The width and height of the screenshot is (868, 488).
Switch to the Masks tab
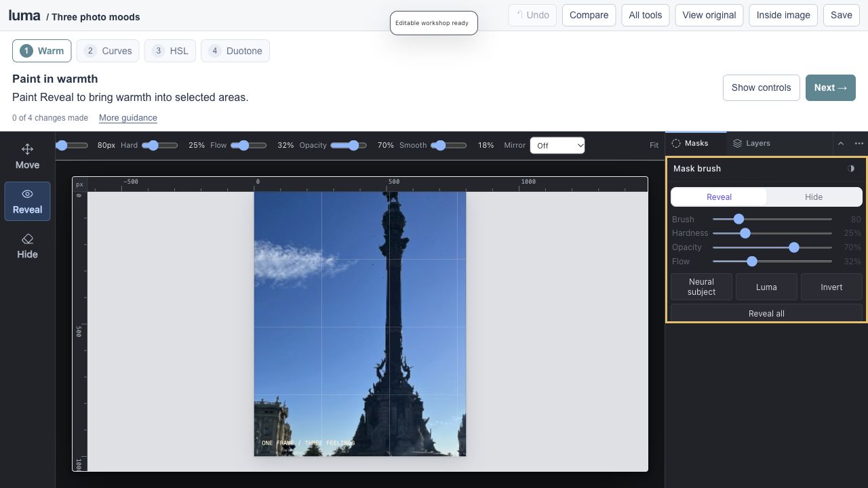click(x=696, y=143)
